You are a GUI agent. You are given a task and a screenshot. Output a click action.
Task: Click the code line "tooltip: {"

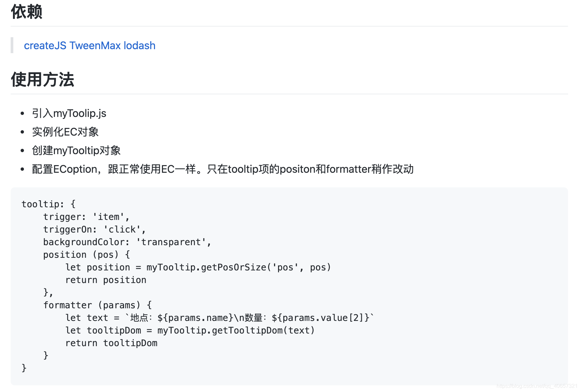click(49, 204)
